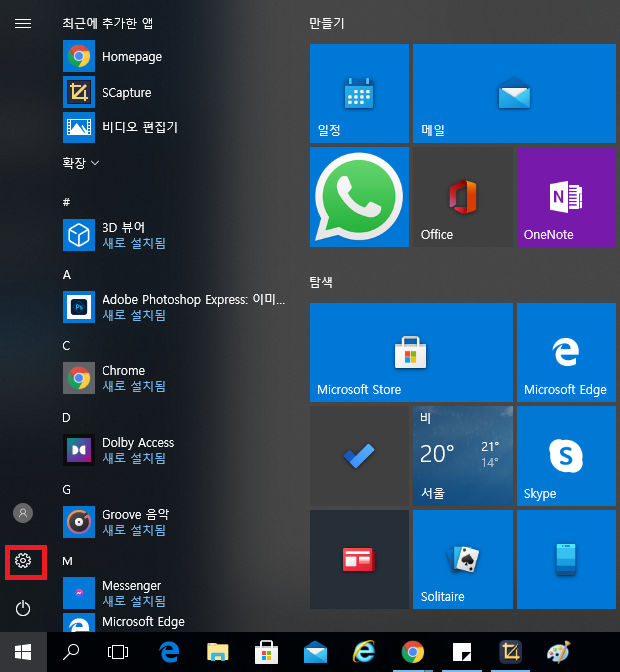Screen dimensions: 620x672
Task: Launch Adobe Photoshop Express
Action: [173, 307]
